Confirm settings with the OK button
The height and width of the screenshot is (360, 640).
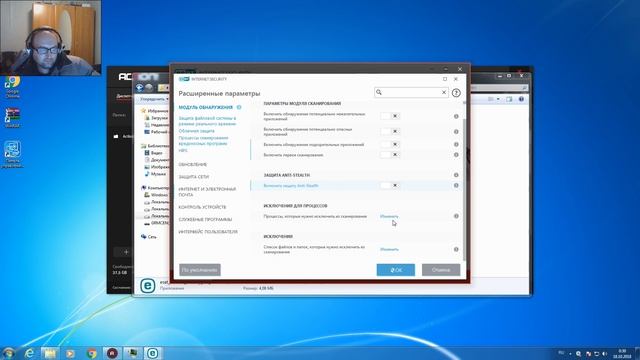pyautogui.click(x=396, y=270)
